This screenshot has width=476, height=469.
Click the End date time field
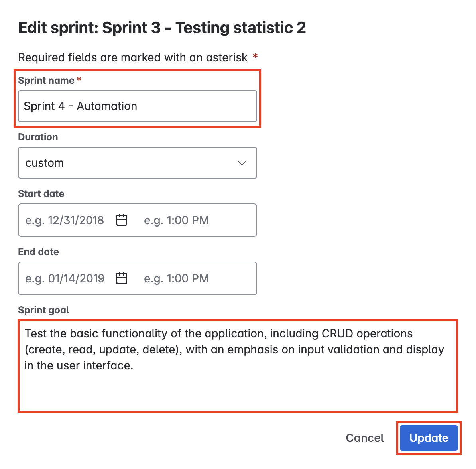(176, 278)
